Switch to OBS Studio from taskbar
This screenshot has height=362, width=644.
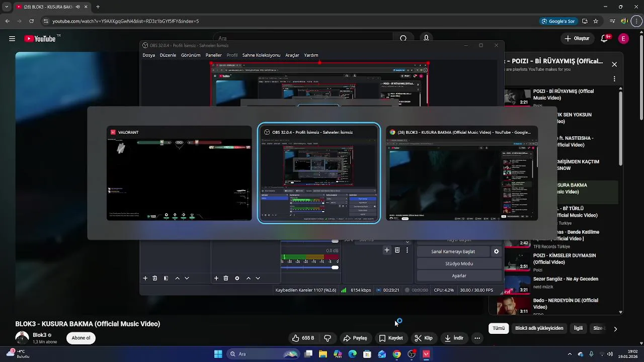click(x=412, y=354)
